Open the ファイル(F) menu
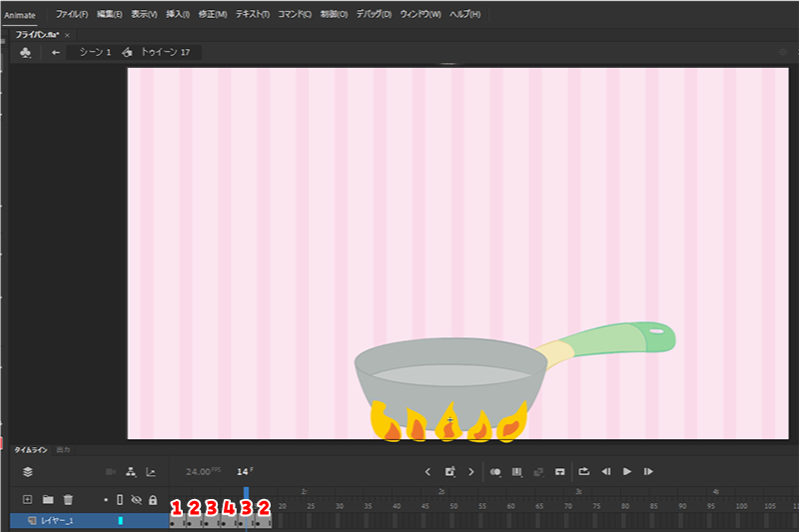The height and width of the screenshot is (532, 799). (x=71, y=15)
